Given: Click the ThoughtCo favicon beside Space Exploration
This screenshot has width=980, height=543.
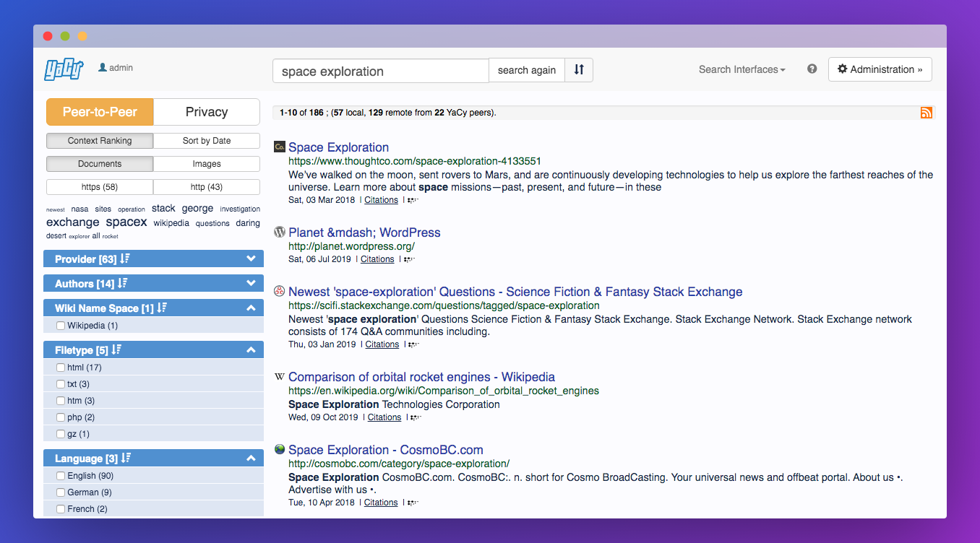Looking at the screenshot, I should [280, 147].
